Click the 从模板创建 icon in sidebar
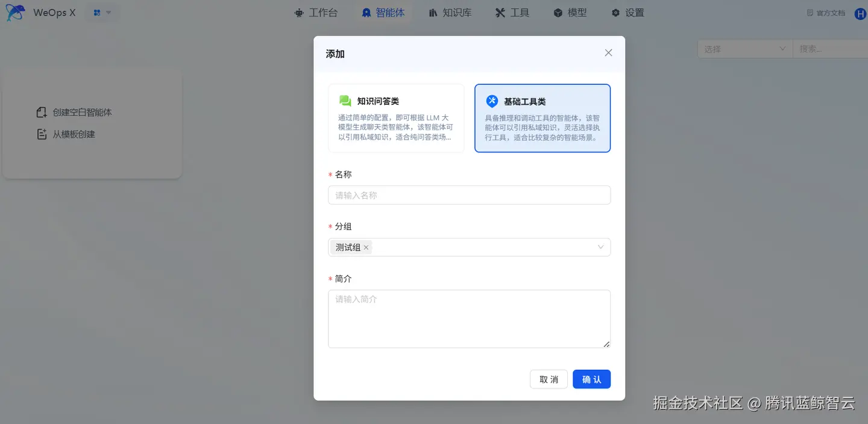868x424 pixels. pyautogui.click(x=41, y=134)
